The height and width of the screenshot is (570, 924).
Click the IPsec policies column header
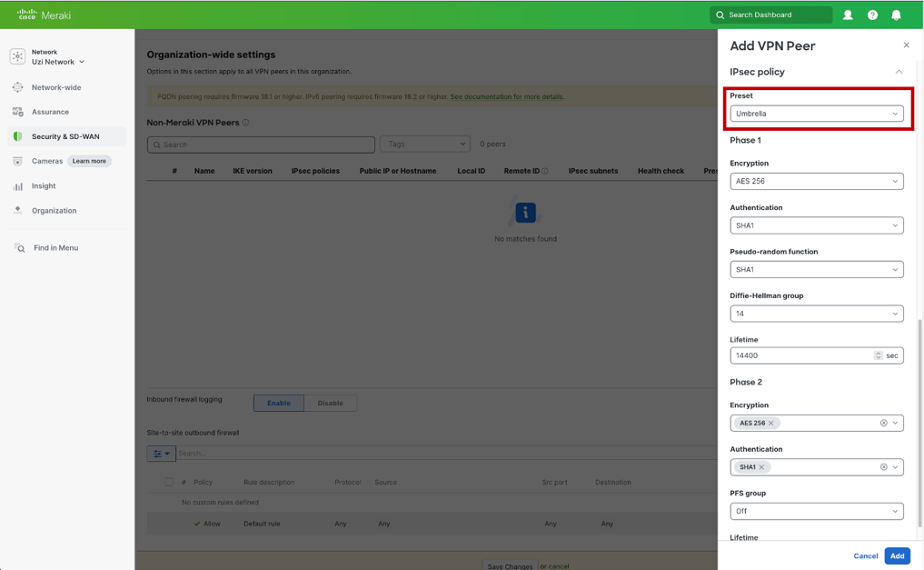point(315,171)
